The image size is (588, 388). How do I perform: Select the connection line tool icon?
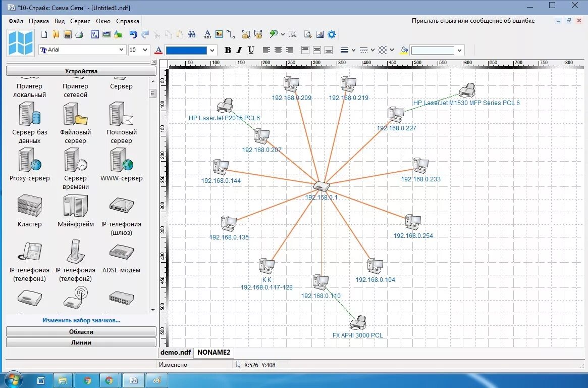(x=231, y=34)
